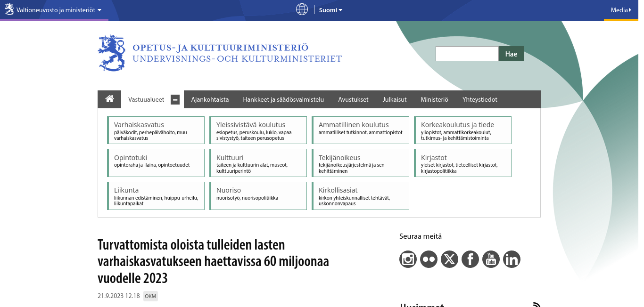Visit the X (Twitter) social icon

click(449, 259)
